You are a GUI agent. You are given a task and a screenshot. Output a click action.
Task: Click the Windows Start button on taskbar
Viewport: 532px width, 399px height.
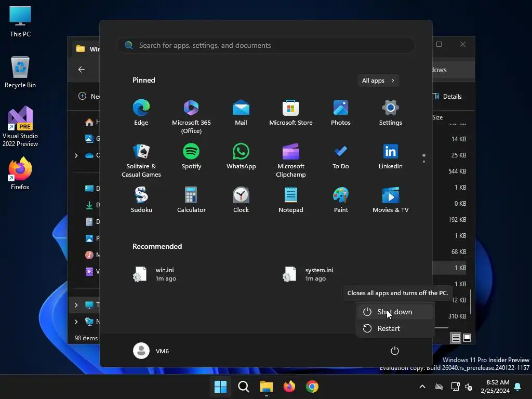[x=220, y=387]
